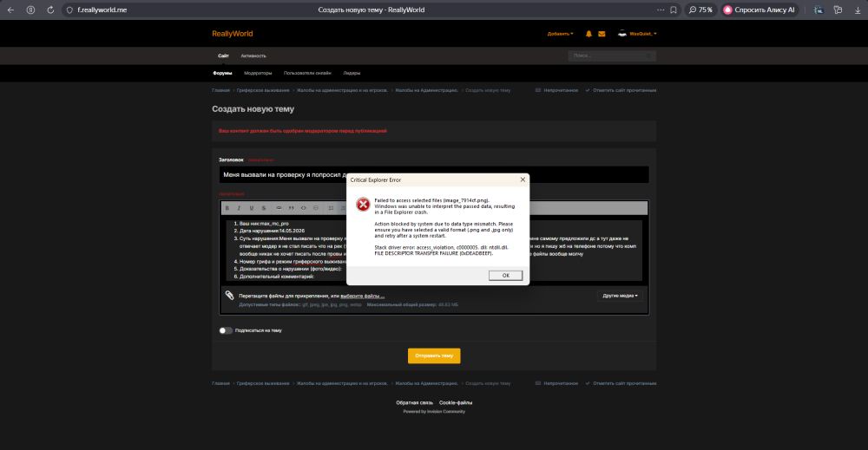Open browser downloads icon

coord(858,10)
